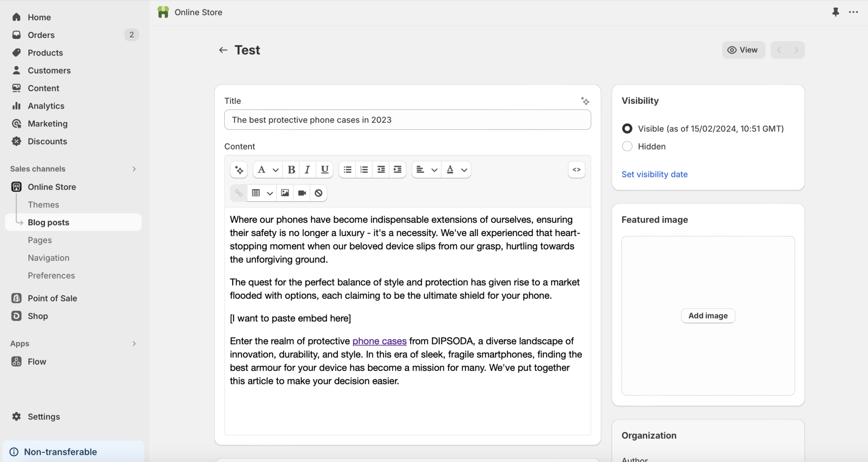This screenshot has width=868, height=462.
Task: Click the clear formatting icon
Action: point(318,193)
